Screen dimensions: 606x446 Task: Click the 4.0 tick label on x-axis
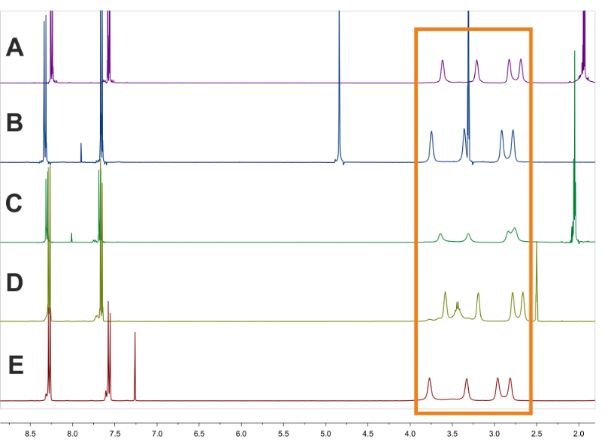point(410,436)
